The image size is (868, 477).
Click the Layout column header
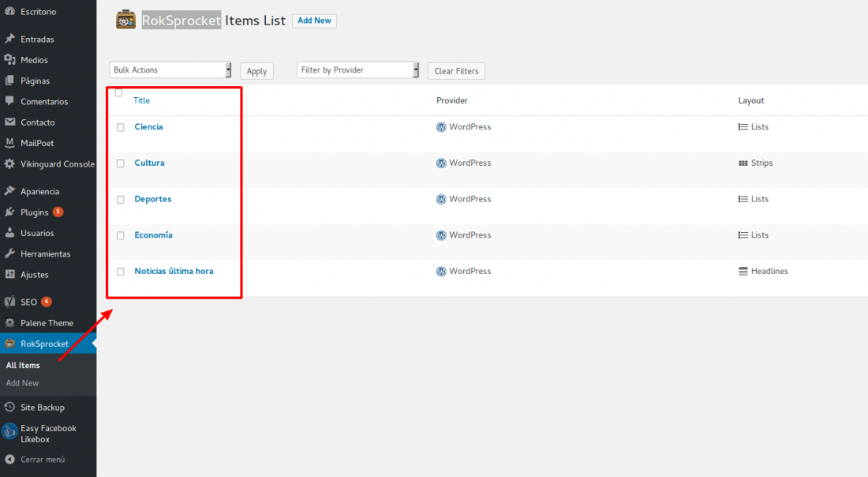750,100
